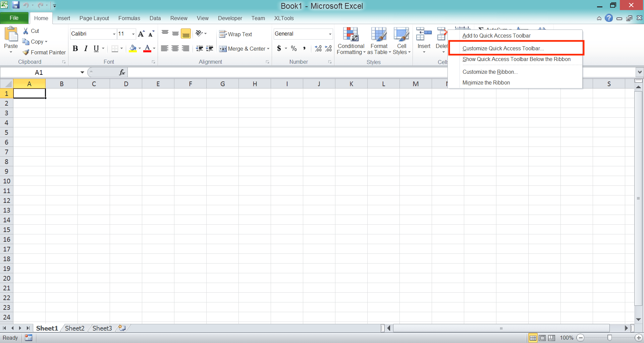This screenshot has width=644, height=343.
Task: Select the Format Painter tool
Action: (x=44, y=52)
